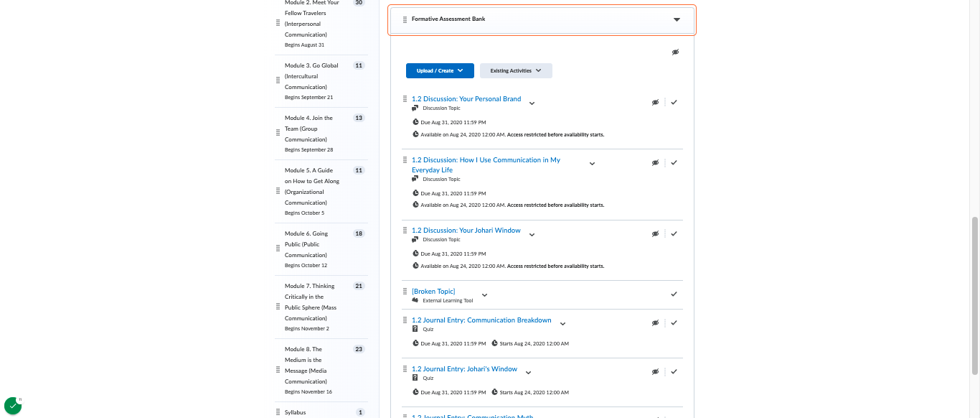The width and height of the screenshot is (980, 418).
Task: Open Journal Entry: Communication Breakdown quiz
Action: pyautogui.click(x=481, y=320)
